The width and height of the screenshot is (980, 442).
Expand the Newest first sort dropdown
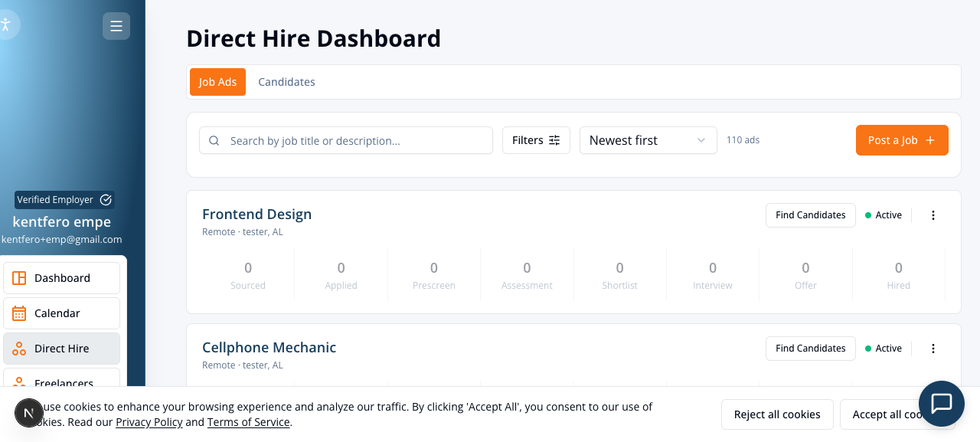(x=648, y=140)
